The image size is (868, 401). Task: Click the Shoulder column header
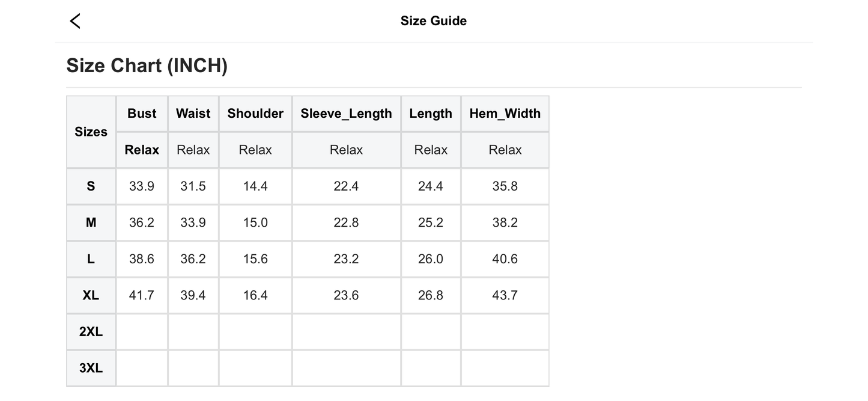[x=255, y=114]
